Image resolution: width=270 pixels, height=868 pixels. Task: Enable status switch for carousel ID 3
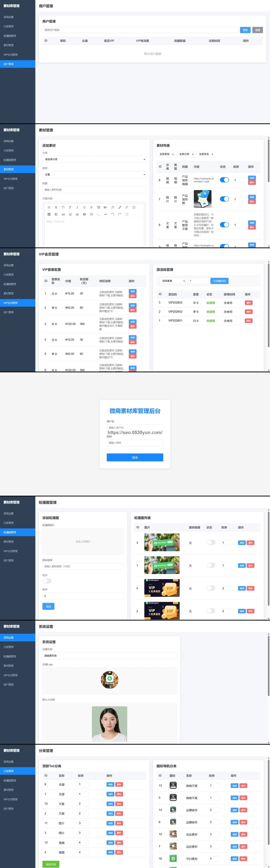tap(211, 543)
